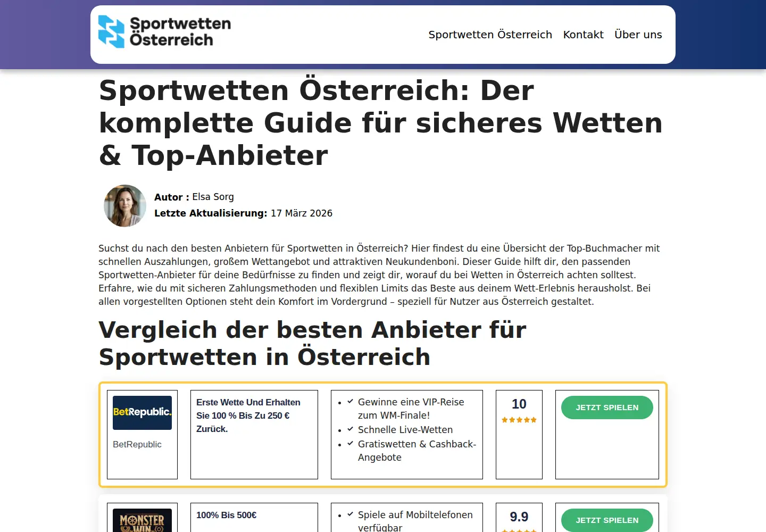Screen dimensions: 766x532
Task: Click the BetRepublic score 10
Action: point(519,404)
